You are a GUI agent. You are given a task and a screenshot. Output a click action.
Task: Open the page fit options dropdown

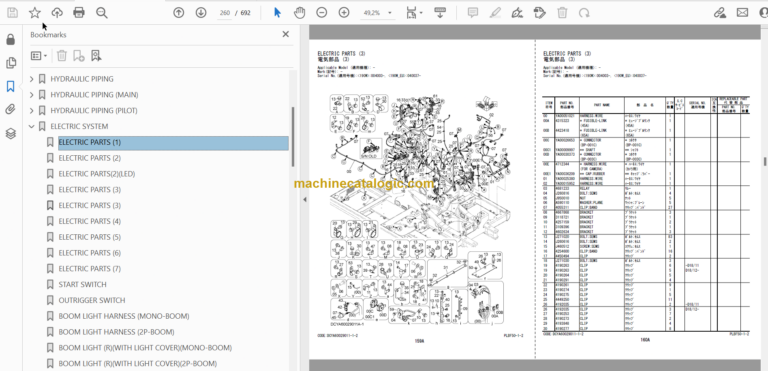pyautogui.click(x=414, y=13)
